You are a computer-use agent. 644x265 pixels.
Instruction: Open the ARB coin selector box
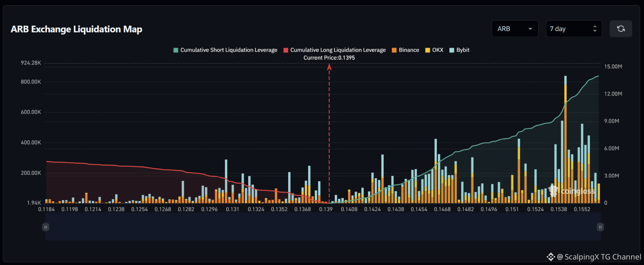(x=515, y=29)
